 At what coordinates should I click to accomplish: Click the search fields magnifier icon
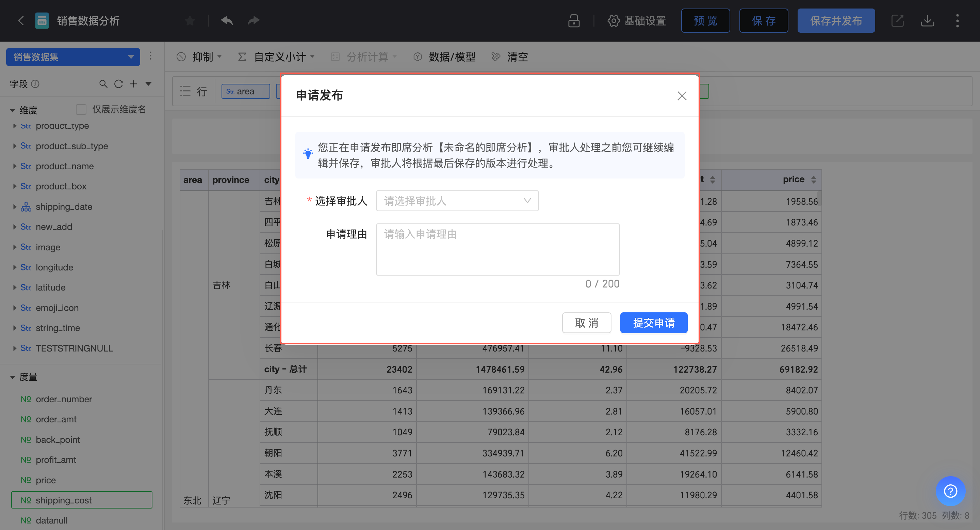click(103, 84)
